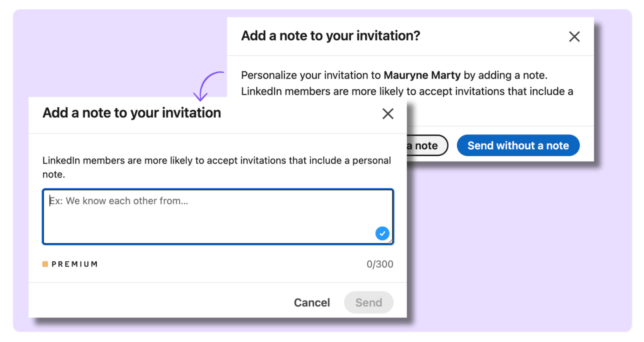Screen dimensions: 644x342
Task: Click the "include a personal note" sentence in front dialog
Action: (217, 167)
